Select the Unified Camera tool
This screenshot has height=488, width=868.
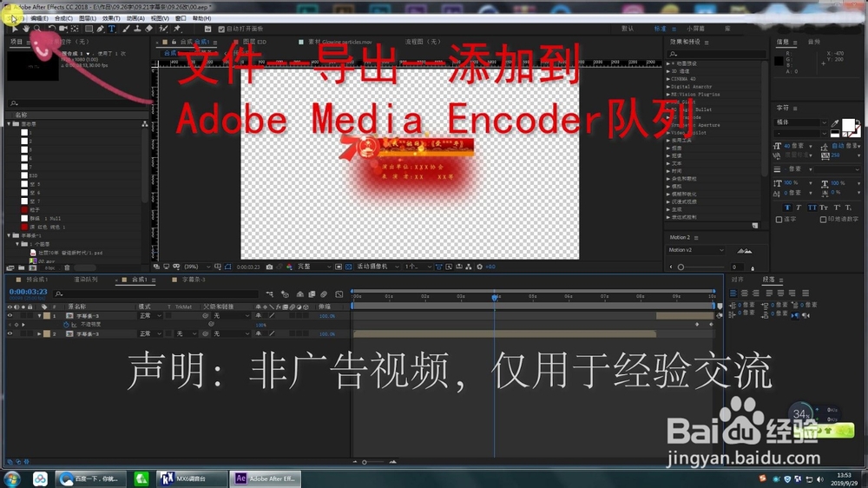tap(63, 29)
